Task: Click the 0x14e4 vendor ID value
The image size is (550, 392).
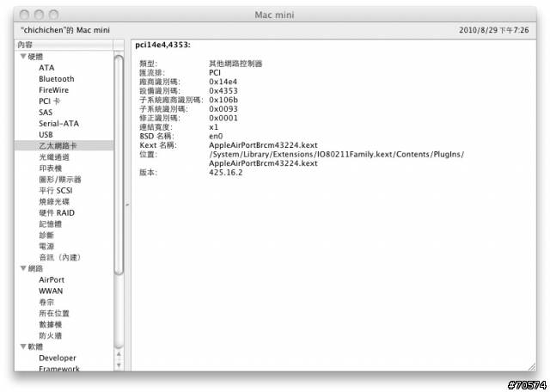Action: pos(223,82)
